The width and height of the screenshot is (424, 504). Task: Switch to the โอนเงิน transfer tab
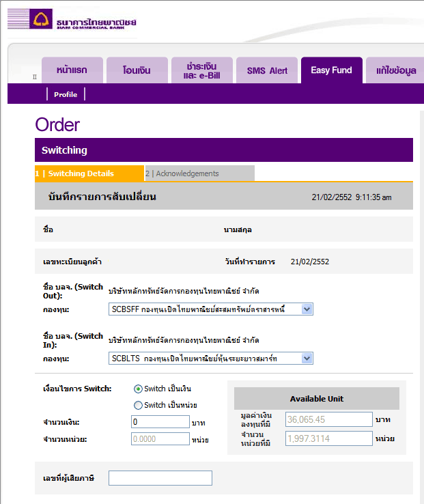[137, 70]
